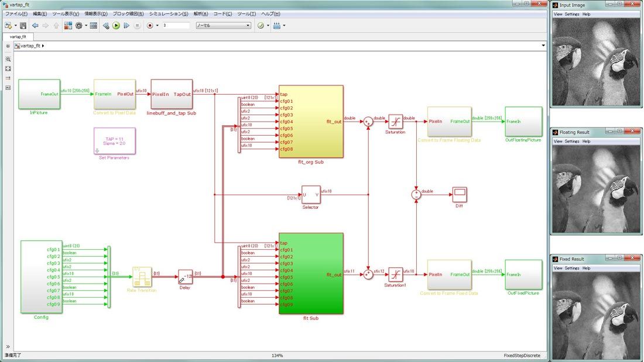Click the Step Back icon
644x362 pixels.
tap(105, 26)
